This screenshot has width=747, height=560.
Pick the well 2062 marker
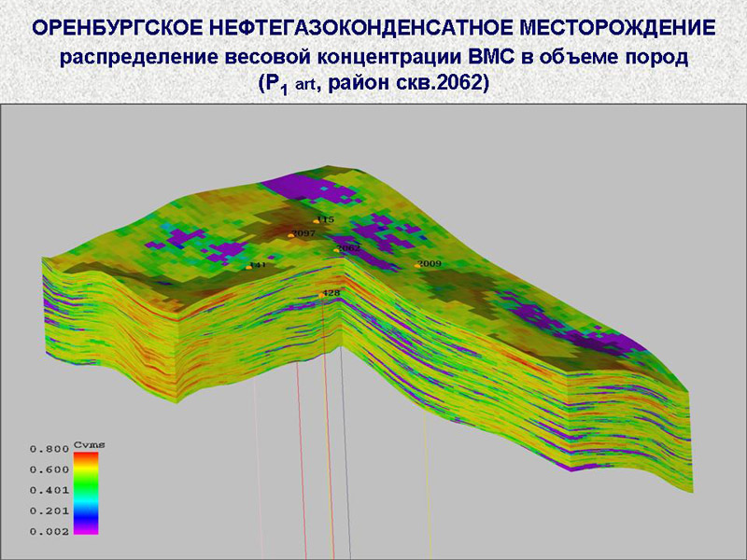pyautogui.click(x=337, y=250)
